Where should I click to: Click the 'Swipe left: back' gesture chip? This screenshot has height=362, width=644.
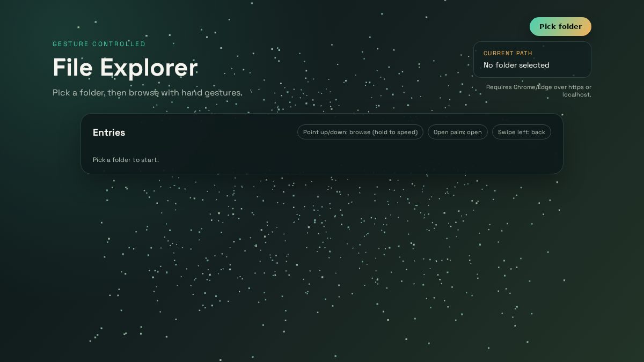522,132
